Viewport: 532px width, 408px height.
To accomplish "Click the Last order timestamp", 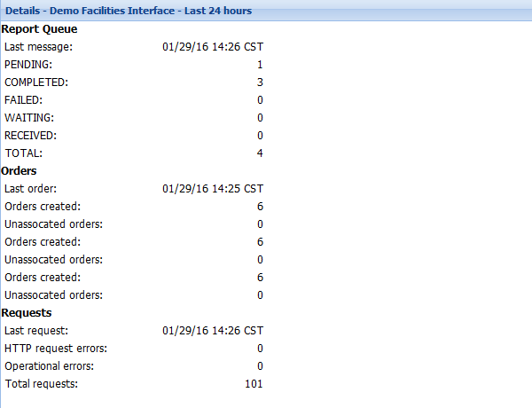I will 213,189.
